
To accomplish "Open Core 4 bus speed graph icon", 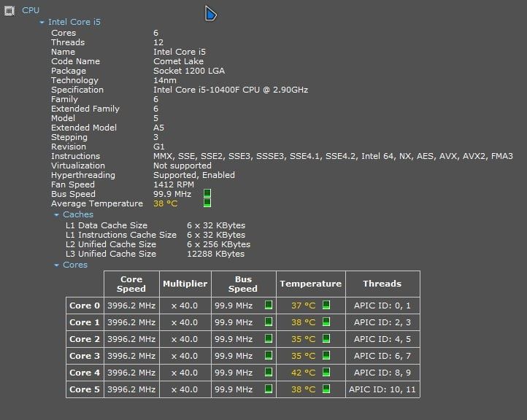I will pyautogui.click(x=269, y=372).
